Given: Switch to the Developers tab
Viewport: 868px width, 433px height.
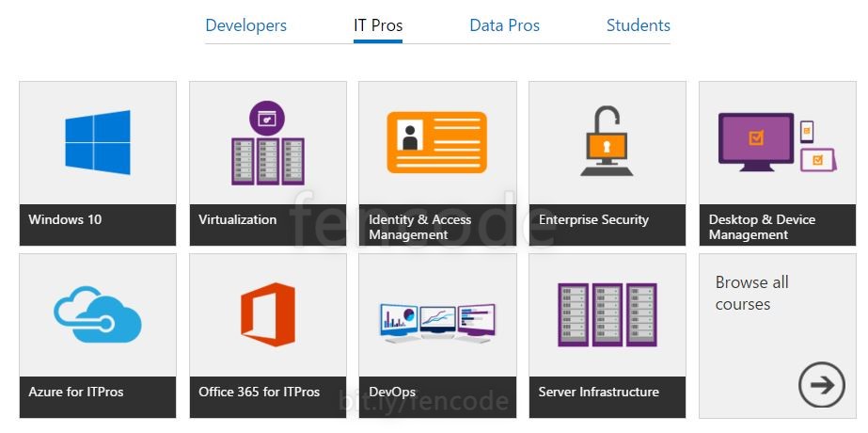Looking at the screenshot, I should [246, 25].
